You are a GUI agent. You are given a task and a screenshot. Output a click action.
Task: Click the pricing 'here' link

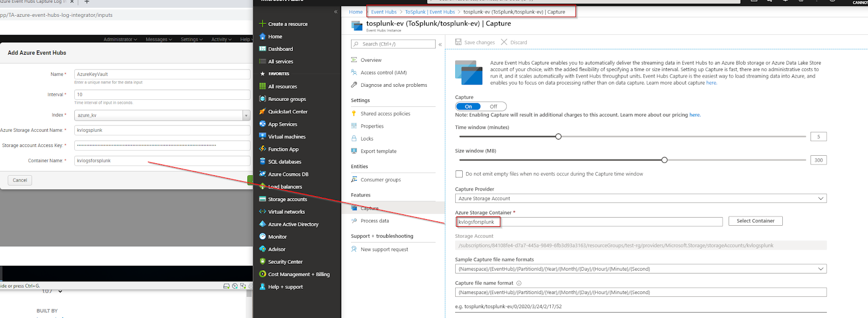point(694,115)
